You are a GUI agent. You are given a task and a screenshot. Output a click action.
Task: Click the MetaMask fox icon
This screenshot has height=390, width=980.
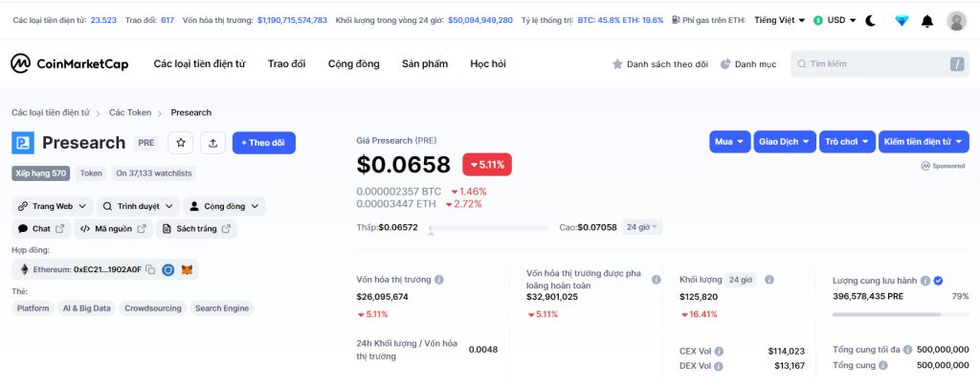[188, 270]
